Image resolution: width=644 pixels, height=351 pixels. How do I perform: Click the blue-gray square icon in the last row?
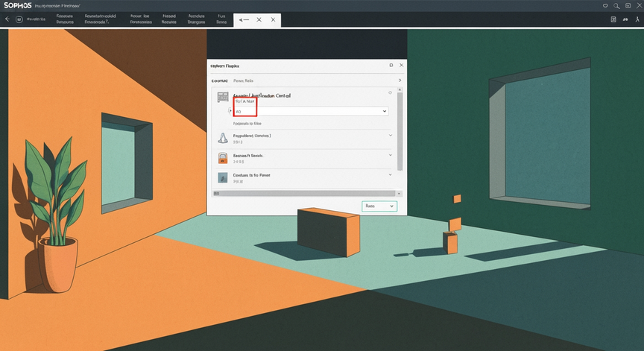pyautogui.click(x=222, y=177)
